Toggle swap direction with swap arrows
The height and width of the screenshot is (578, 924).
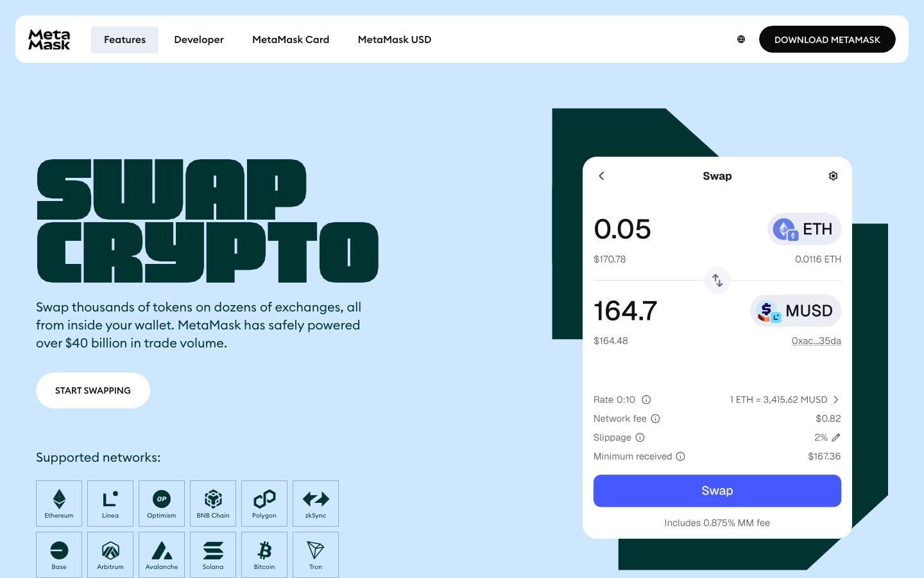(x=717, y=281)
